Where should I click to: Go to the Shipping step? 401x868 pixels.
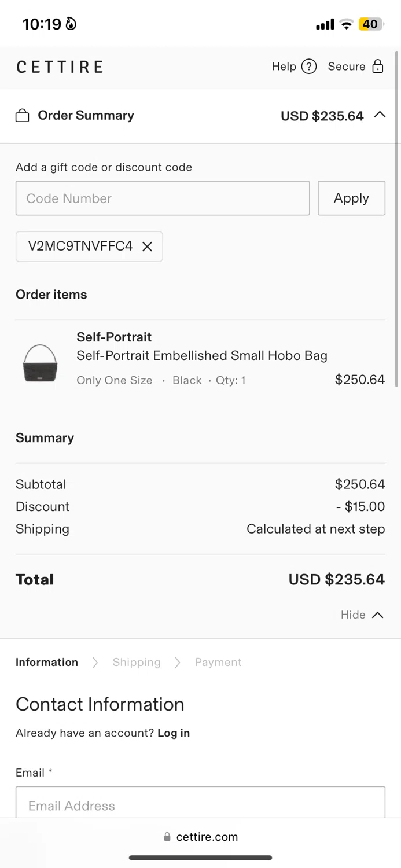(x=137, y=663)
